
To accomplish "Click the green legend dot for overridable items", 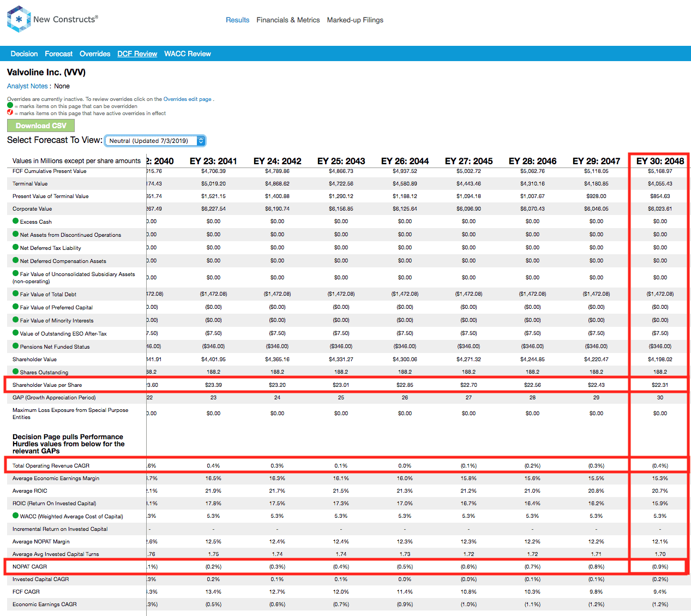I will [x=10, y=105].
